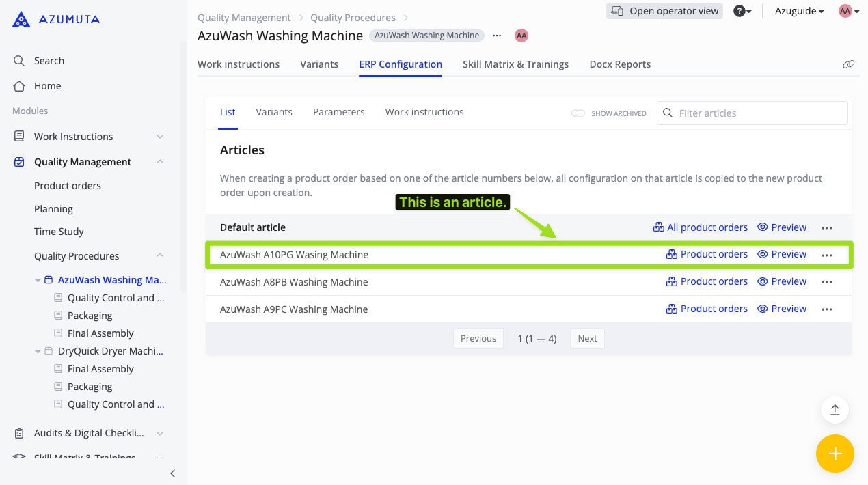
Task: Click the copy link icon
Action: point(848,64)
